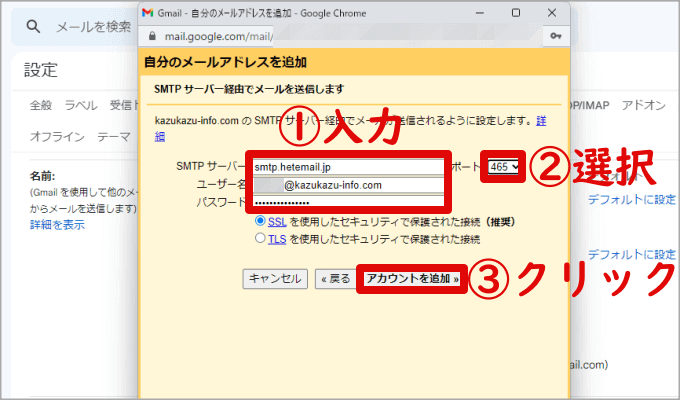
Task: Click the メールを検索 search box
Action: 94,27
